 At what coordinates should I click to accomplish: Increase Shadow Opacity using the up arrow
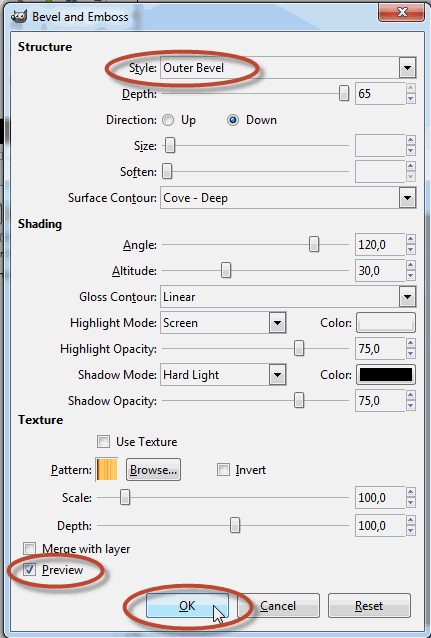(x=411, y=395)
